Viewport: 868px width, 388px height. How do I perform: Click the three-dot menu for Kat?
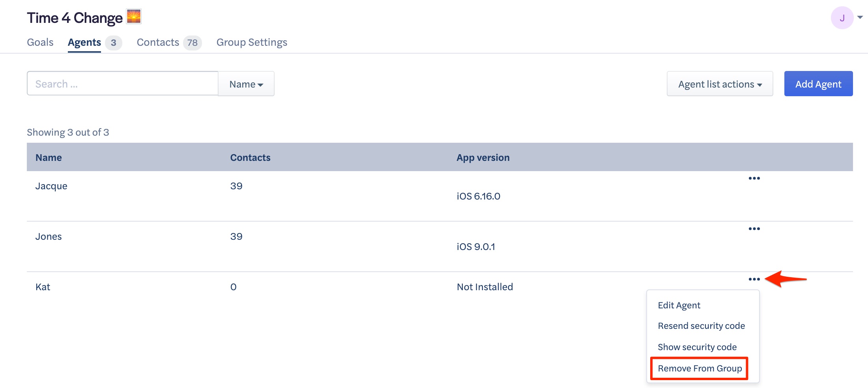coord(754,279)
